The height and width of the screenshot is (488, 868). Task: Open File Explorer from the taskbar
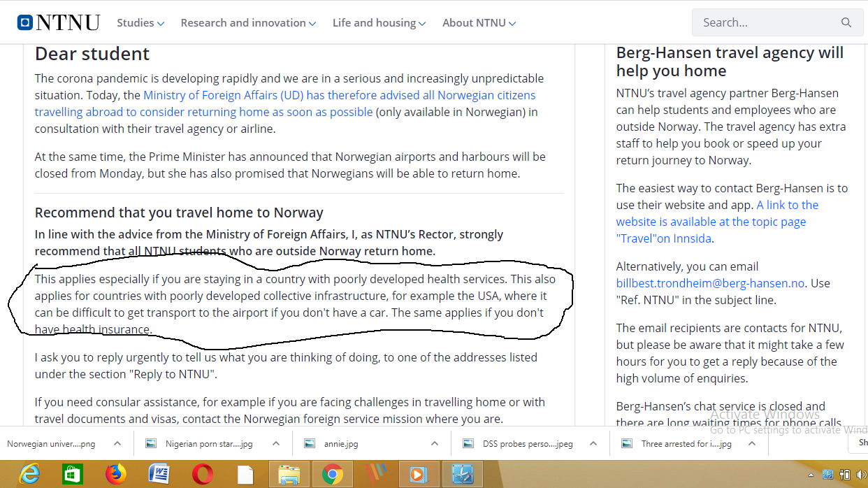tap(289, 475)
